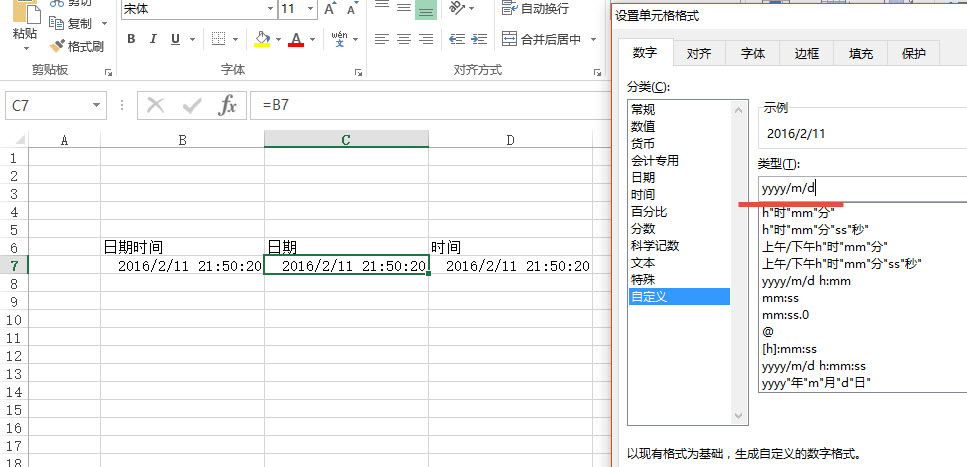Open Paste options dropdown arrow

(x=27, y=48)
